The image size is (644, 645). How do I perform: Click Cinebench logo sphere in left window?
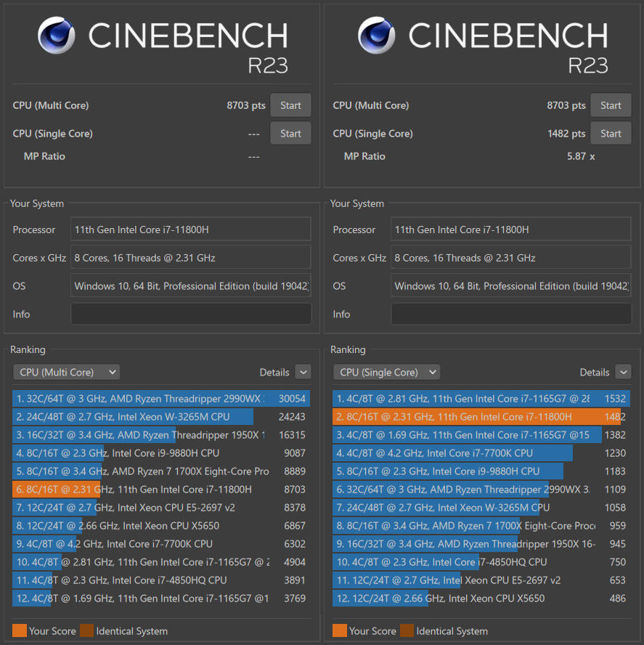coord(57,36)
